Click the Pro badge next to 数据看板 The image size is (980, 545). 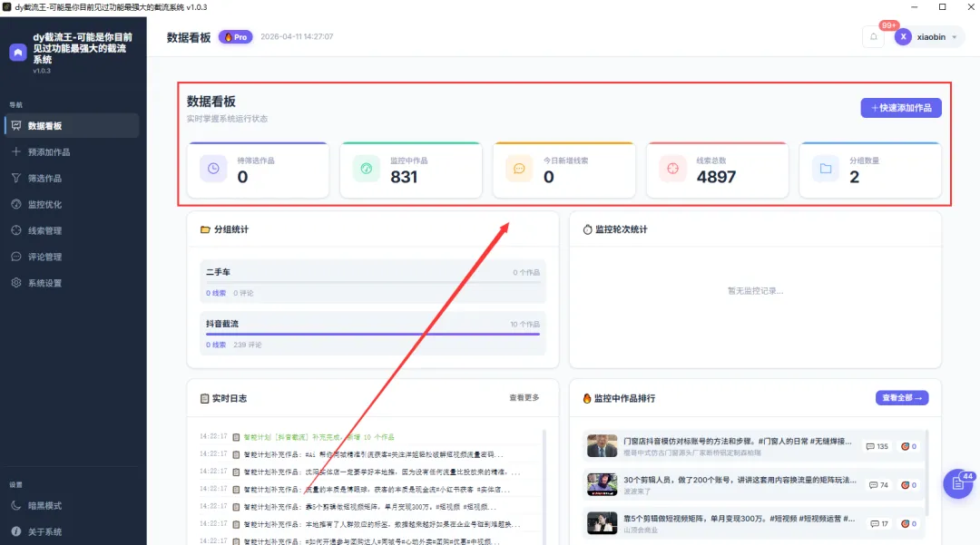tap(235, 37)
